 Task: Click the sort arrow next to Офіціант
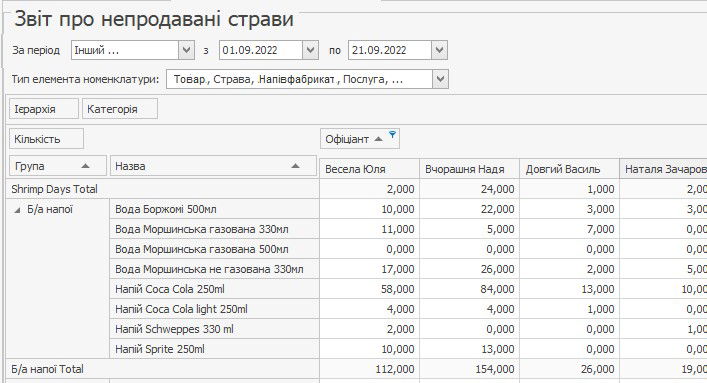point(379,139)
